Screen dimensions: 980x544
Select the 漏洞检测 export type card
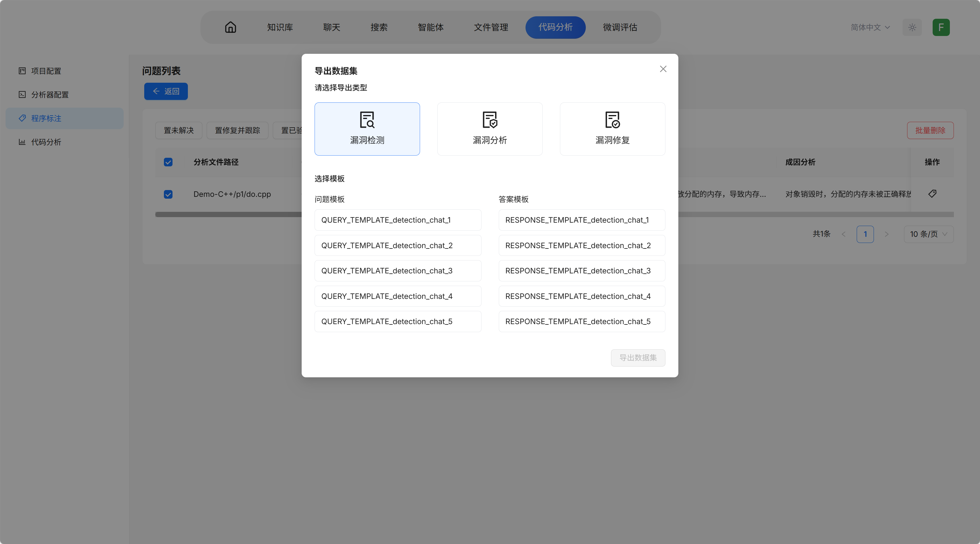click(367, 129)
